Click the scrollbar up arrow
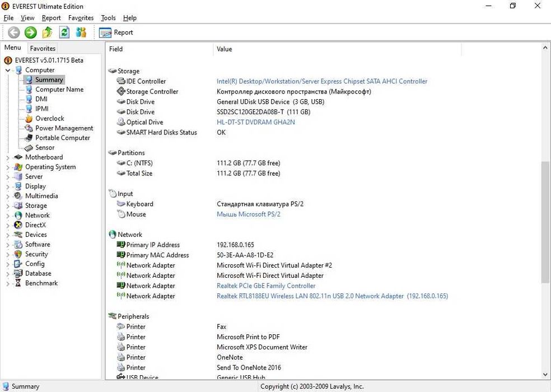This screenshot has height=392, width=551. [545, 47]
